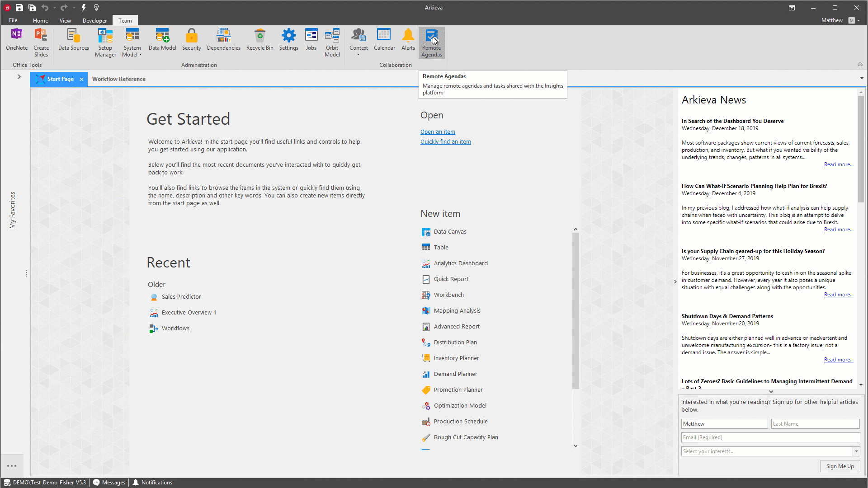
Task: Switch to the View ribbon tab
Action: [x=65, y=20]
